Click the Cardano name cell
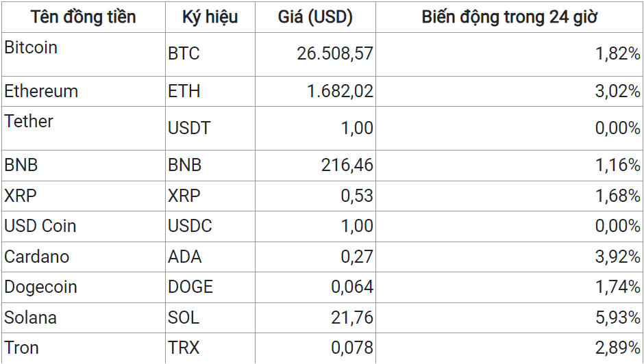The height and width of the screenshot is (364, 644). (84, 257)
